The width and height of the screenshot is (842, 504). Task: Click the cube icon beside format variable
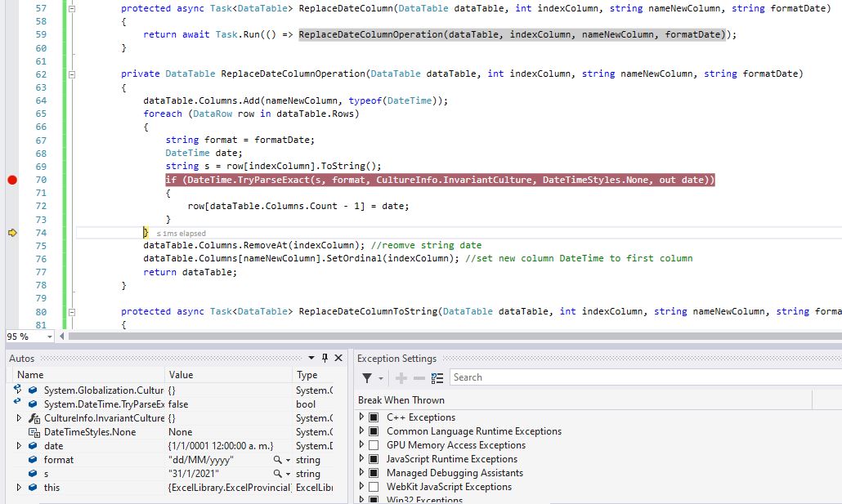(33, 460)
